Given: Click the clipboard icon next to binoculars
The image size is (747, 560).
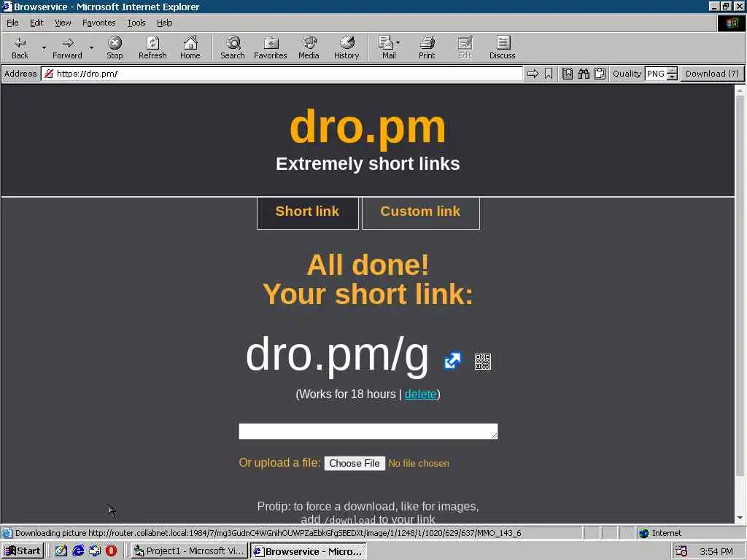Looking at the screenshot, I should [600, 74].
